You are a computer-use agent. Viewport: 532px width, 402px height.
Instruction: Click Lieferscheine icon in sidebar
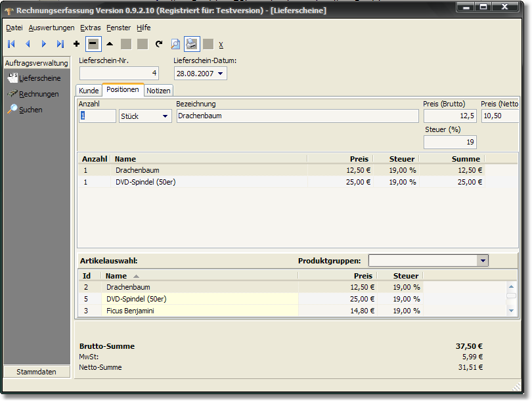12,78
